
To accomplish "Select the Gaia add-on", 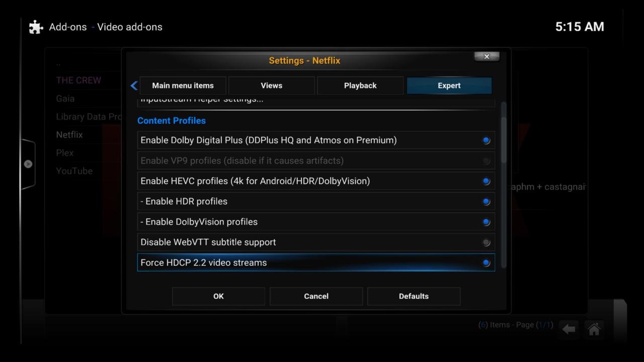I will 65,99.
